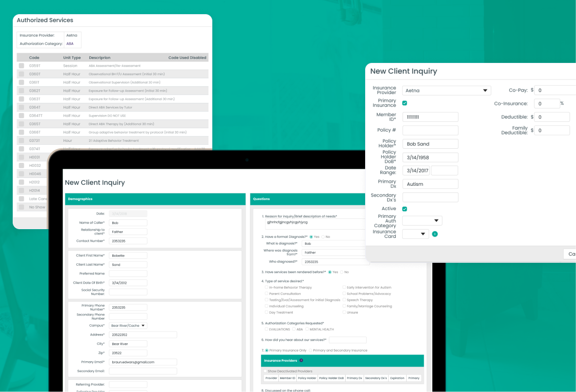Click the Provider column header in Insurance Providers table
Viewport: 576px width, 392px height.
tap(271, 378)
